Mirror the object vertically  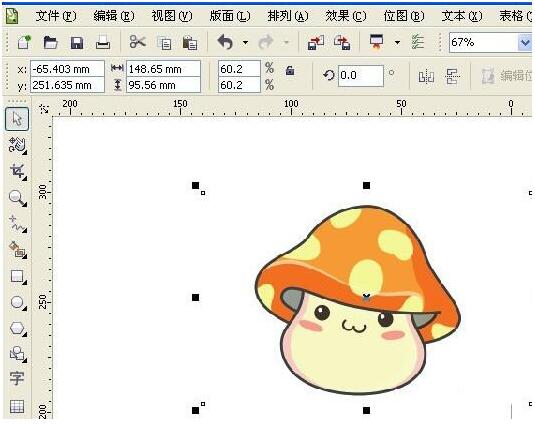(x=452, y=76)
